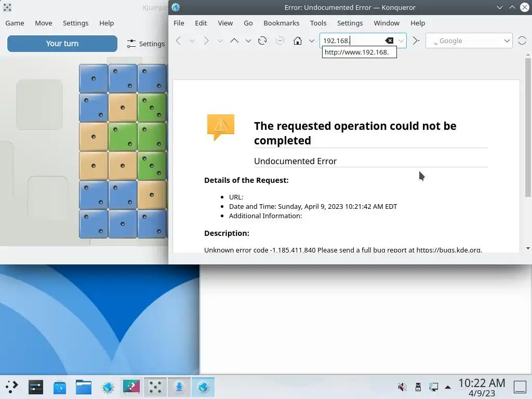
Task: Open Konqueror Tools menu
Action: click(x=318, y=23)
